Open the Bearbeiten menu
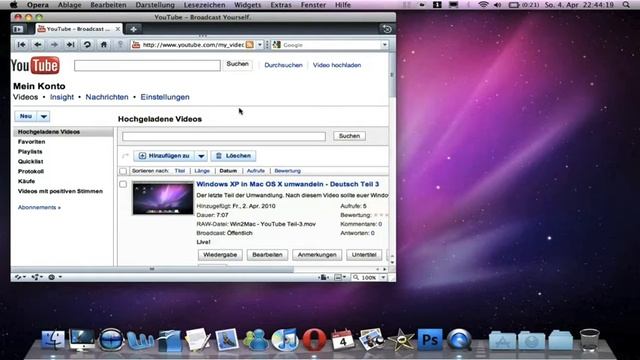 (108, 5)
